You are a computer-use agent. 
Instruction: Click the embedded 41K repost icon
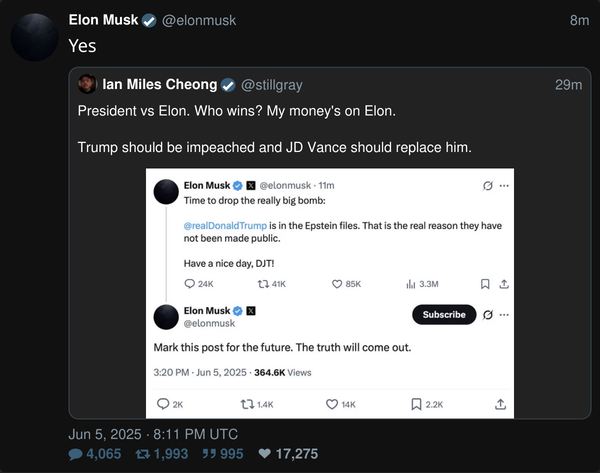pos(263,284)
